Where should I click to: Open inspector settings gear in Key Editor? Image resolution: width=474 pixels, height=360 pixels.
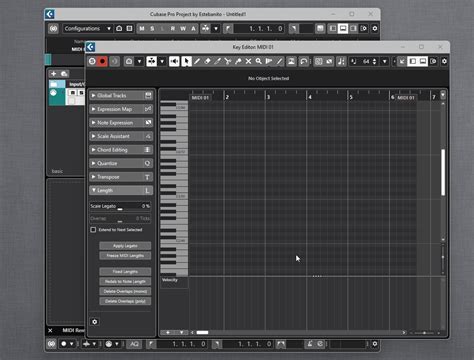click(95, 322)
